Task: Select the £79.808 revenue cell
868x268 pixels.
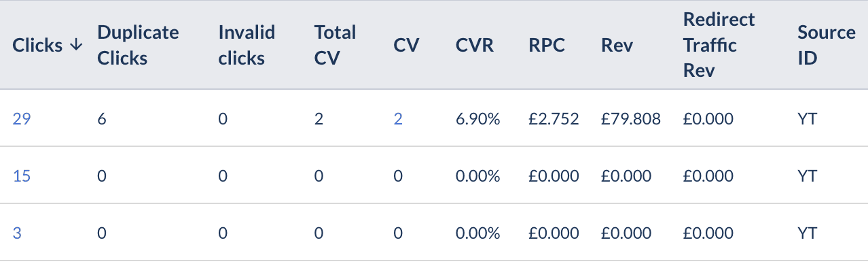Action: (631, 119)
